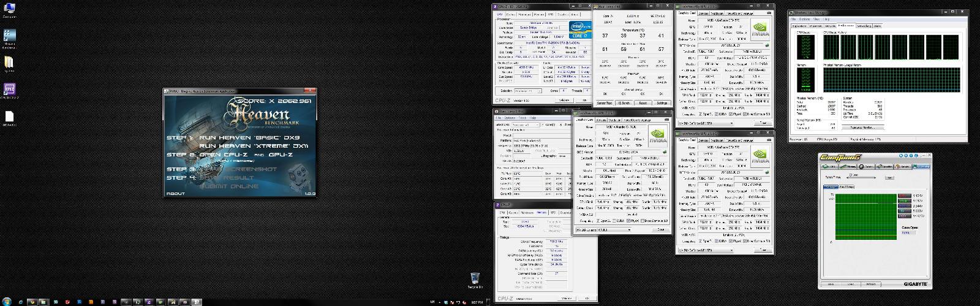
Task: Open Networking tab in Task Manager
Action: tap(864, 26)
